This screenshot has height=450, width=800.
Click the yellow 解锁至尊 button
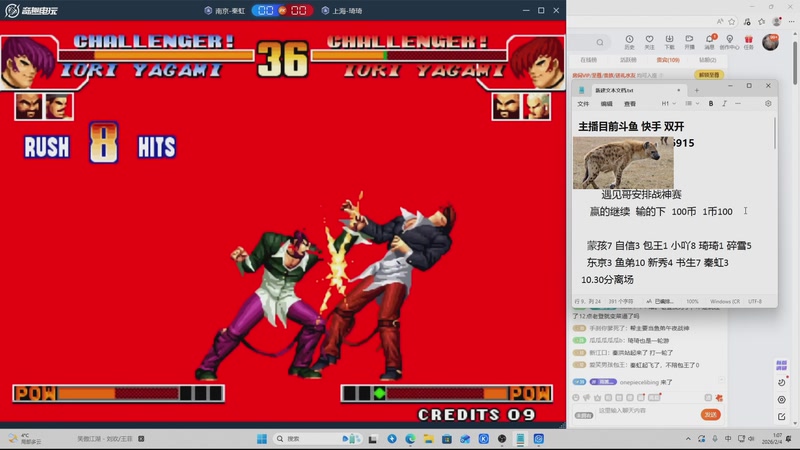[x=709, y=75]
